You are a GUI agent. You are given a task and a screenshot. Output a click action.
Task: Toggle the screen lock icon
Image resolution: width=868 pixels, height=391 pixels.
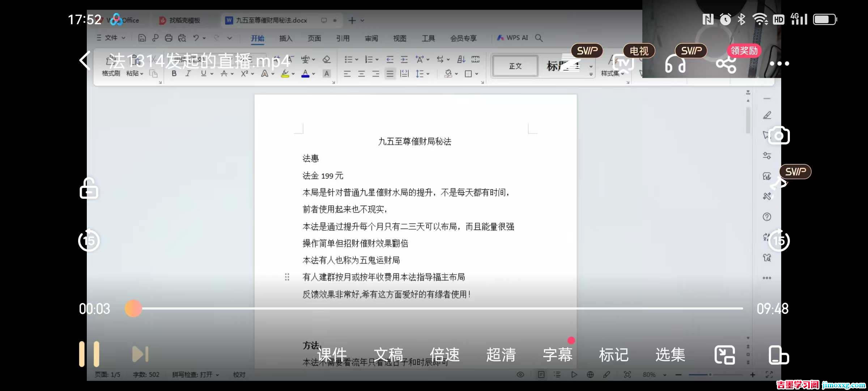(x=89, y=188)
